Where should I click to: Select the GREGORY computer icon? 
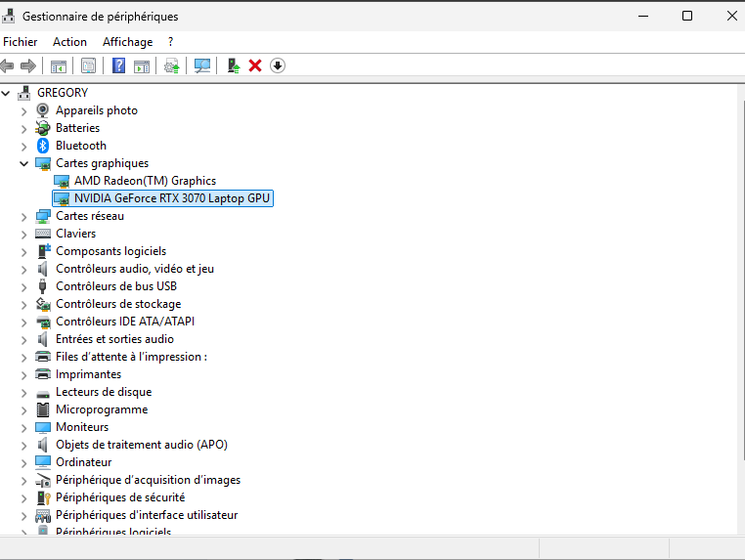point(24,93)
